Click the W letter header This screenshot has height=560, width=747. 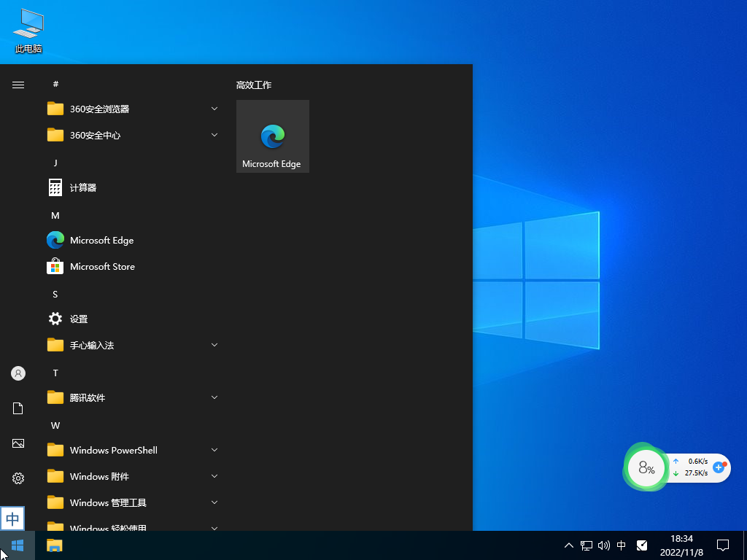55,425
